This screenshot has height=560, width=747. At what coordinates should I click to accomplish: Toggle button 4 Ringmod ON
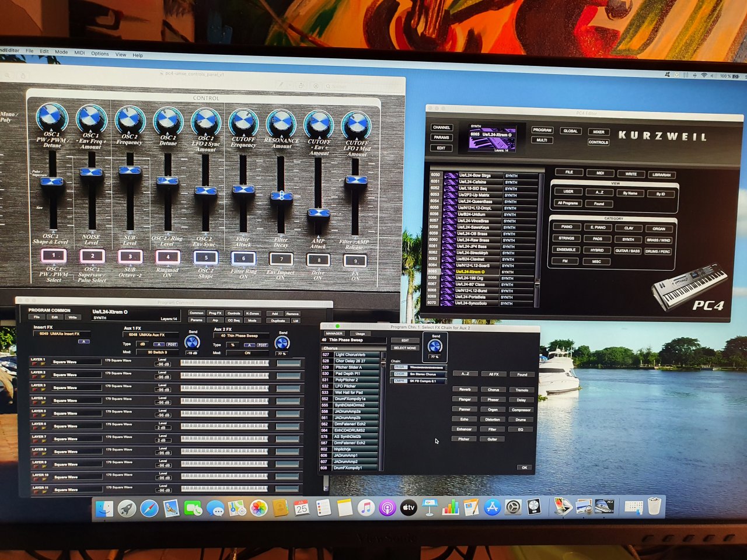[167, 257]
